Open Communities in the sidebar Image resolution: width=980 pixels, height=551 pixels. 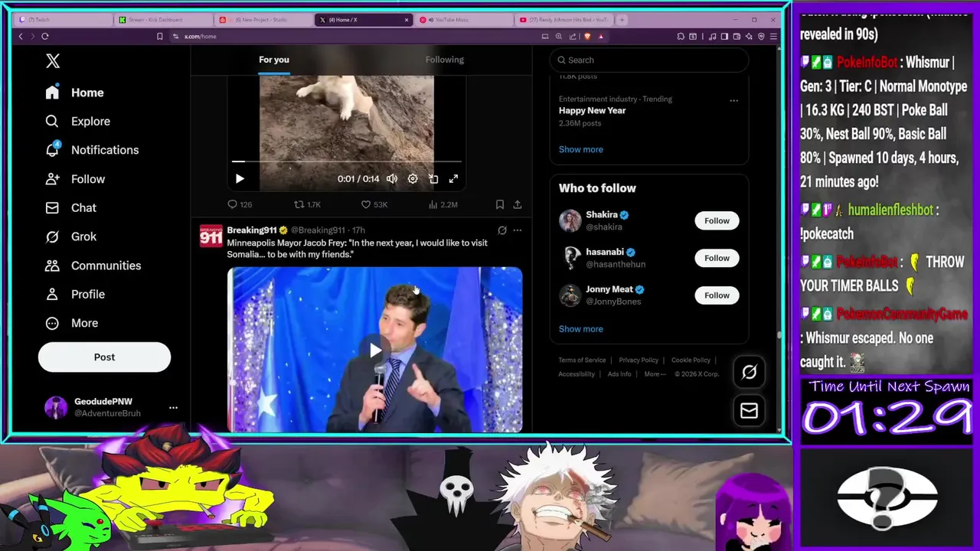point(93,266)
